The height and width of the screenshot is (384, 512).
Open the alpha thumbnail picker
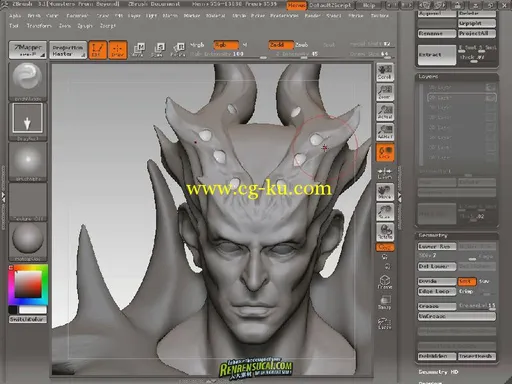(x=28, y=161)
